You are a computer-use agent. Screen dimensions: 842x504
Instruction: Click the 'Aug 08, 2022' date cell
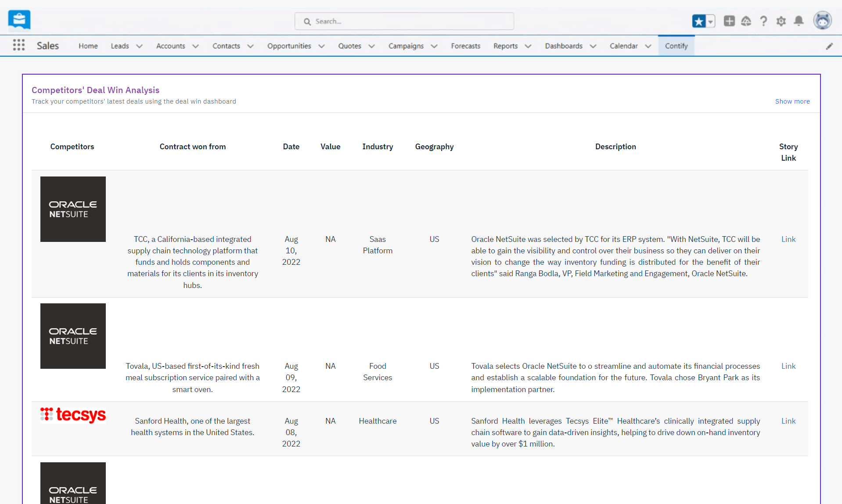point(291,432)
